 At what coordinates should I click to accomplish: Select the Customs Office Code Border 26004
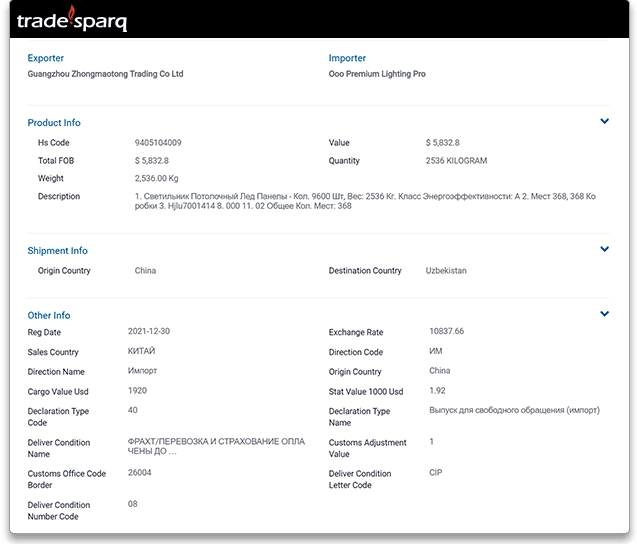pos(139,472)
